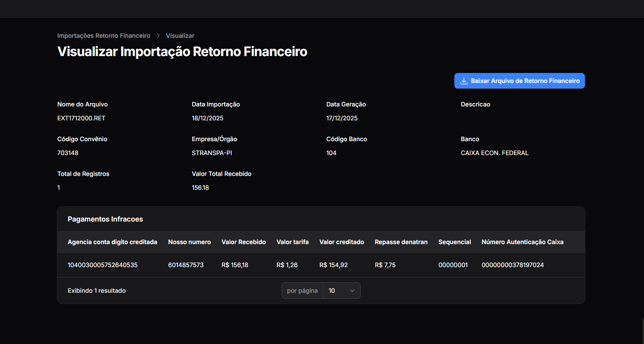Click the authentication number 00000000378197024
This screenshot has width=644, height=344.
point(513,265)
